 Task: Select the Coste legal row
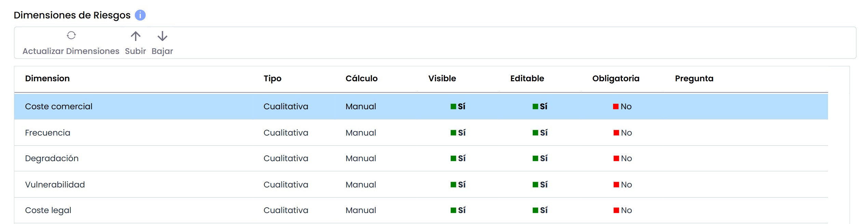421,210
